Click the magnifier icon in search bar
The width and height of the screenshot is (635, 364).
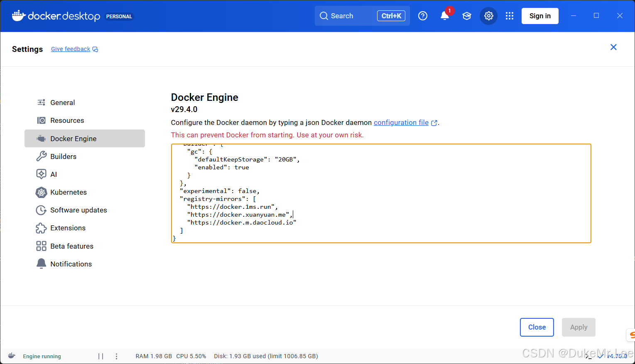(x=324, y=16)
